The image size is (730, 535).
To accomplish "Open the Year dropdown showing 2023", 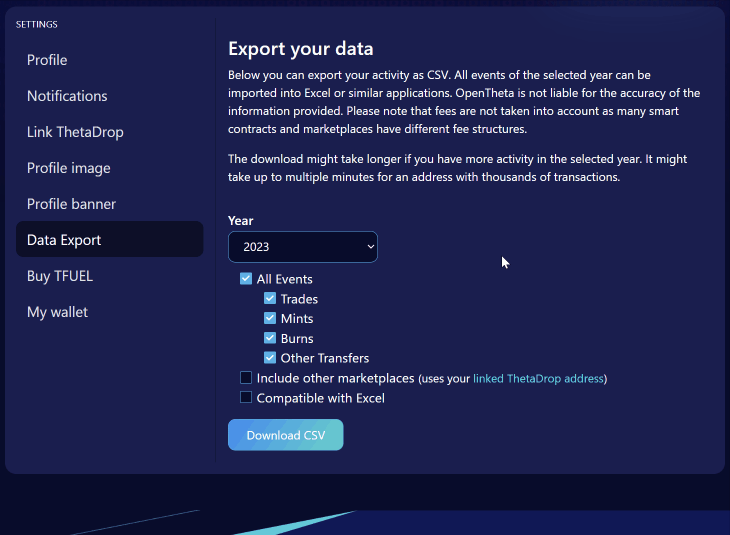I will (303, 247).
